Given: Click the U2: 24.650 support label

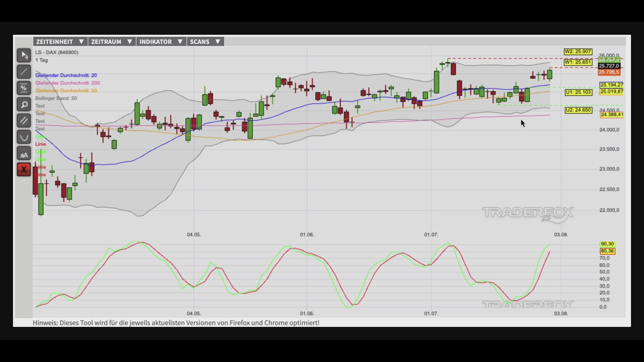Looking at the screenshot, I should click(x=579, y=110).
